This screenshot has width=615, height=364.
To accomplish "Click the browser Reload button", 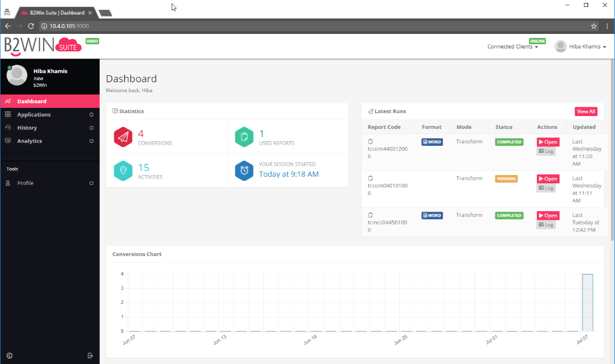I will pyautogui.click(x=31, y=26).
